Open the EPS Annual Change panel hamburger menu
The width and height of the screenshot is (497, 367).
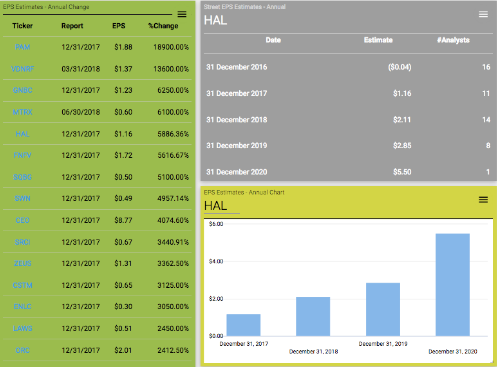point(182,14)
